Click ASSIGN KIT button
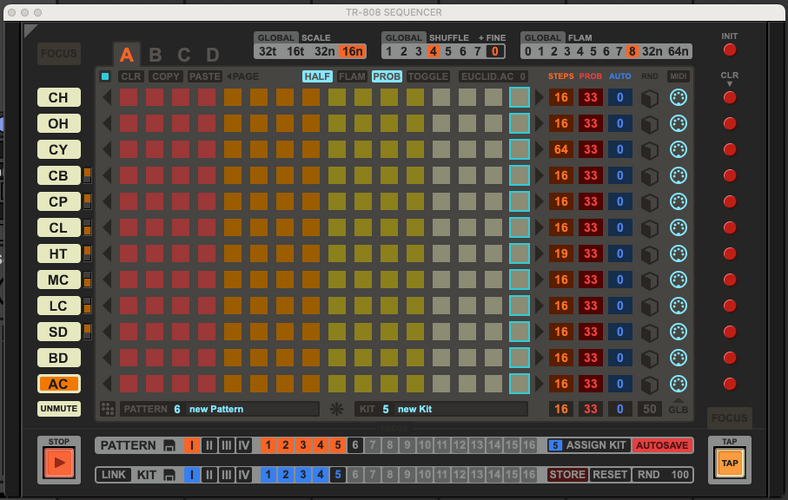The height and width of the screenshot is (500, 788). click(596, 445)
